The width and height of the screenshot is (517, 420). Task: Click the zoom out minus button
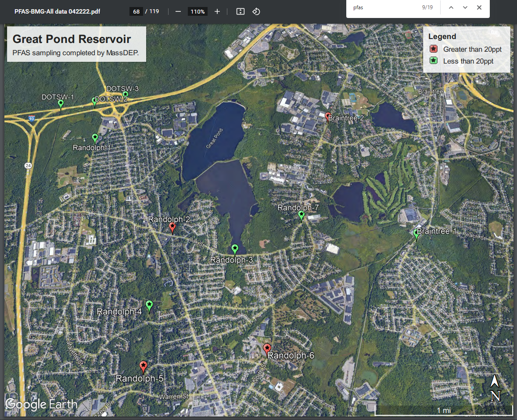178,11
